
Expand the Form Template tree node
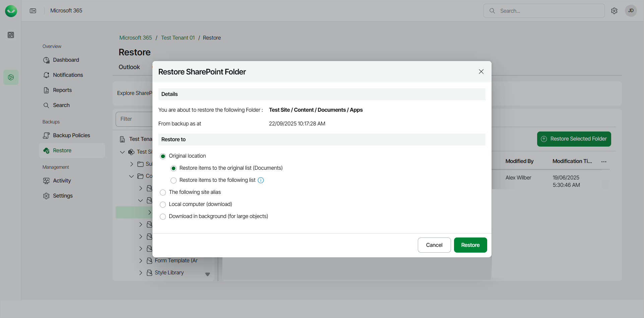[141, 261]
